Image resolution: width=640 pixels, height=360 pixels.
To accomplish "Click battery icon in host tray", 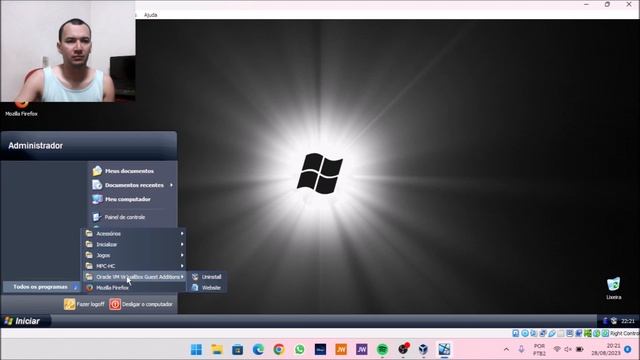I will [580, 349].
